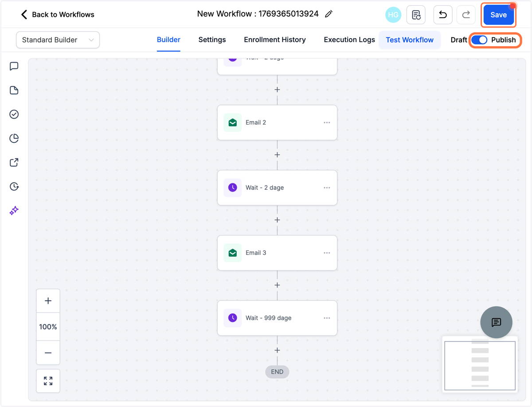
Task: Redo the last change
Action: point(466,15)
